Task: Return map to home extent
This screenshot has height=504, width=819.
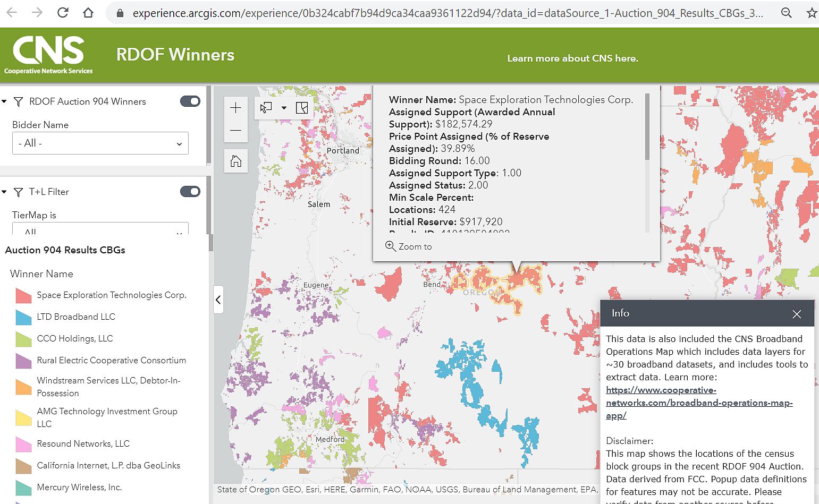Action: [236, 161]
